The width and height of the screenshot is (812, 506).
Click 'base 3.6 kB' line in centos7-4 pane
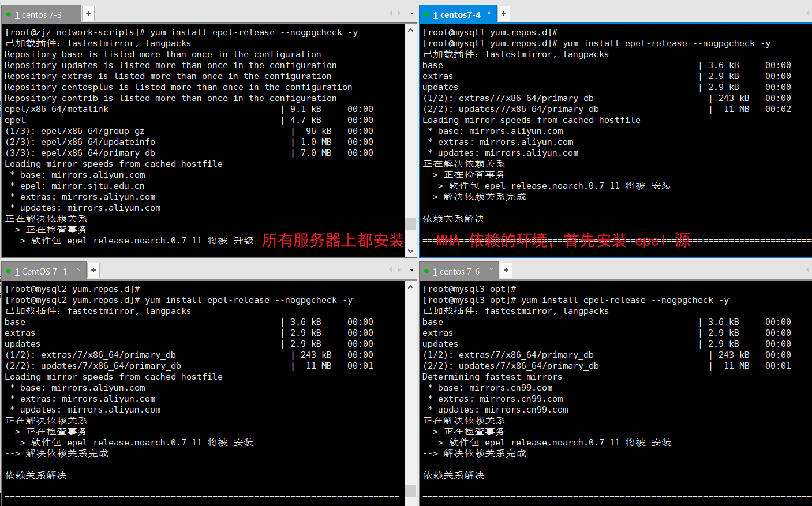pos(607,65)
